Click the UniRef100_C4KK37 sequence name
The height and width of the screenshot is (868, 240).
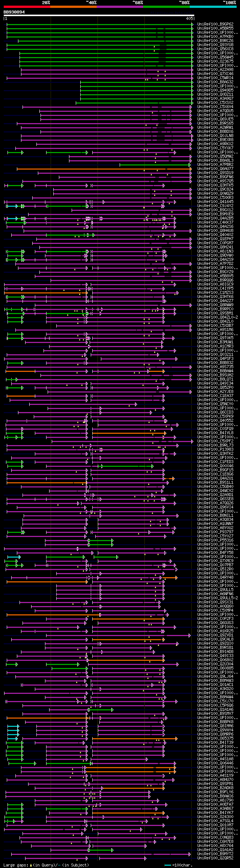coord(215,222)
